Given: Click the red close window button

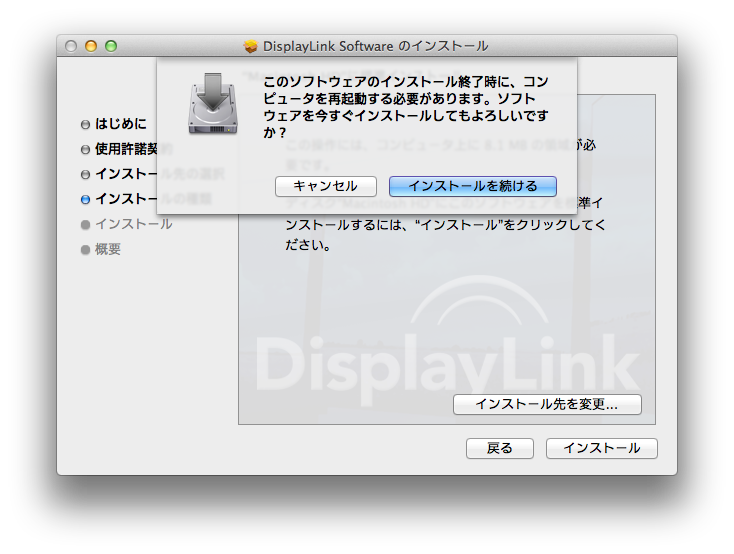Looking at the screenshot, I should point(71,46).
